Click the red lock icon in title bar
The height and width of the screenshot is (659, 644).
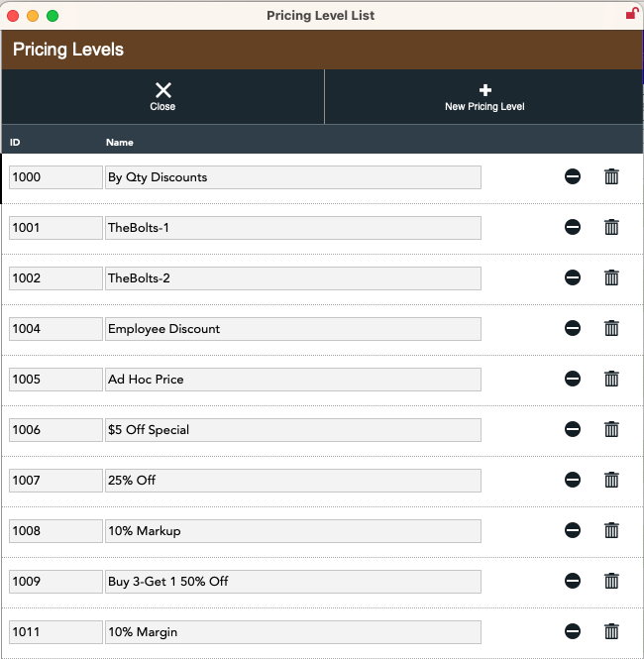pos(631,14)
